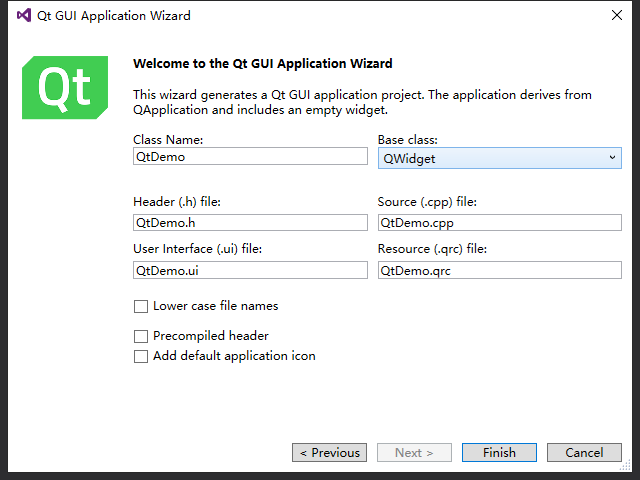Click Finish to generate the project
Image resolution: width=640 pixels, height=480 pixels.
[x=499, y=453]
